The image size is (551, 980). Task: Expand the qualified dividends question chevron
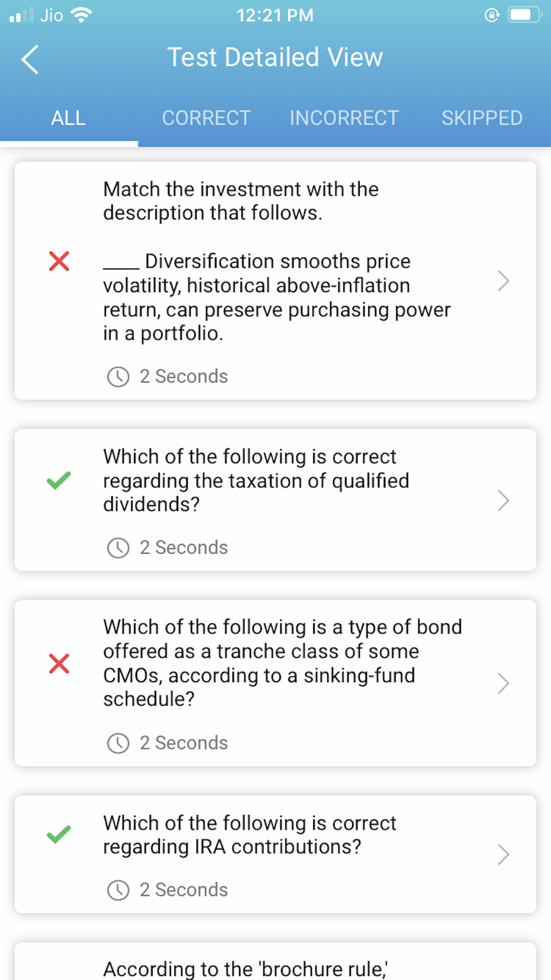(x=503, y=500)
